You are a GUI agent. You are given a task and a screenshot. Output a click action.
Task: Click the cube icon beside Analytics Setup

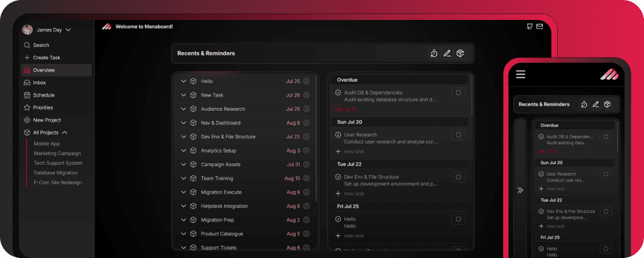coord(193,151)
